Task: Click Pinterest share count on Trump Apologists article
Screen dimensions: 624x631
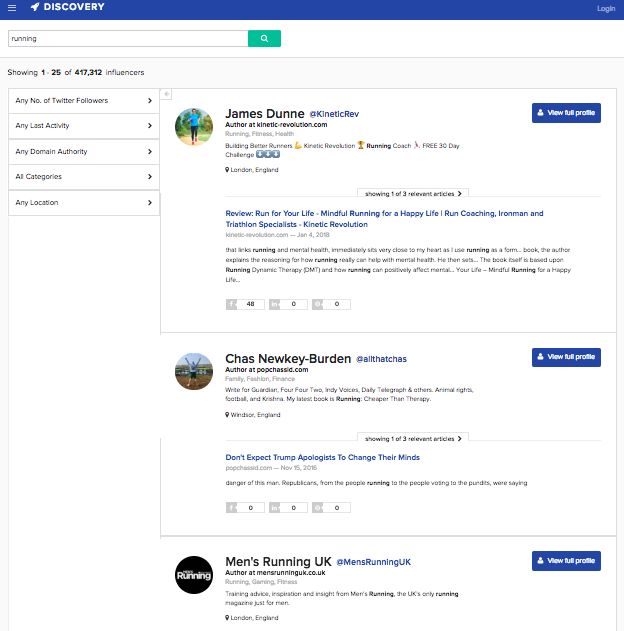Action: coord(331,508)
